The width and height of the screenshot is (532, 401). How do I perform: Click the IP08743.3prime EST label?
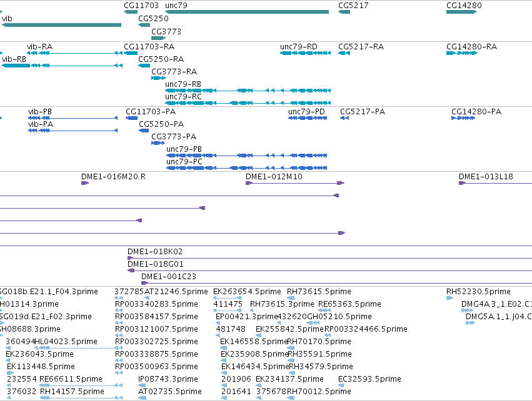click(168, 379)
